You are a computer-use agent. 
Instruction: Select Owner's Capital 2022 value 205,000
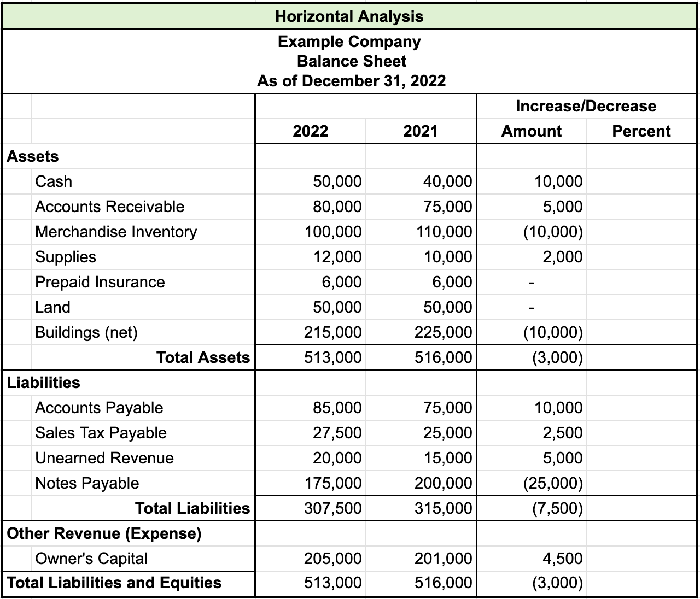(333, 559)
